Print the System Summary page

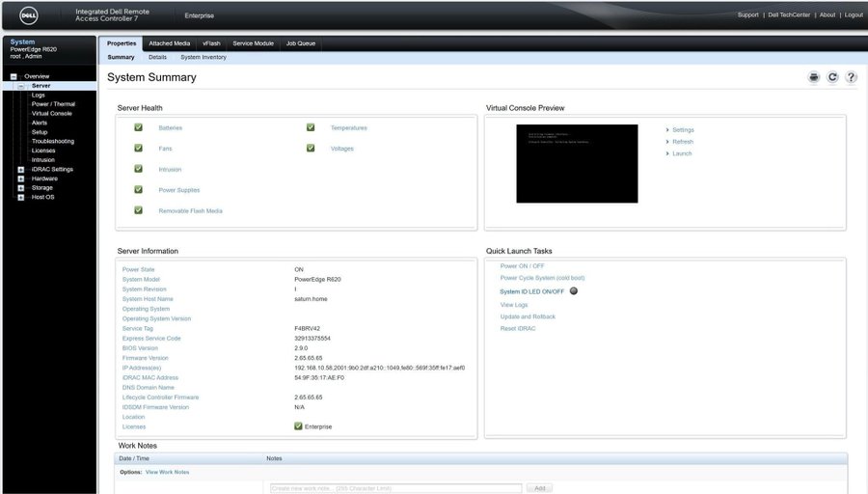pyautogui.click(x=813, y=77)
